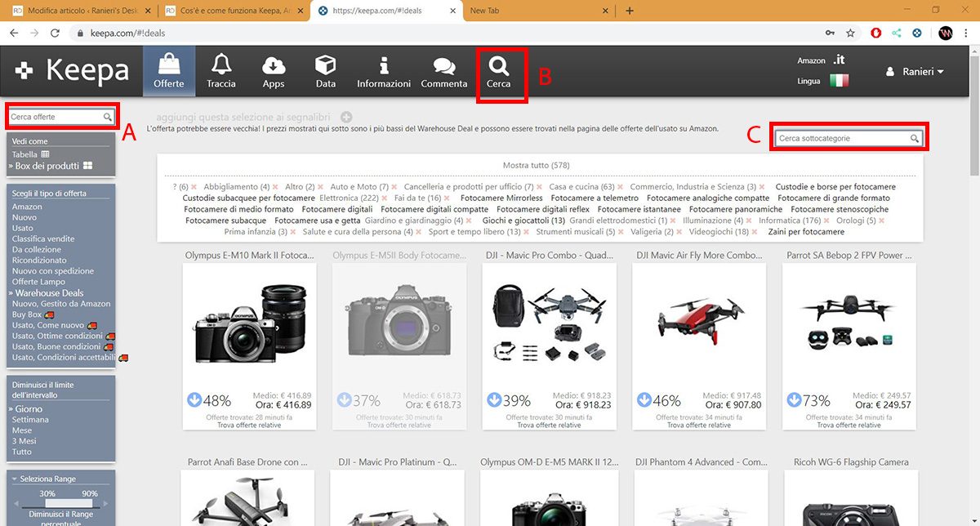Click the Cerca magnifier icon

(x=498, y=65)
